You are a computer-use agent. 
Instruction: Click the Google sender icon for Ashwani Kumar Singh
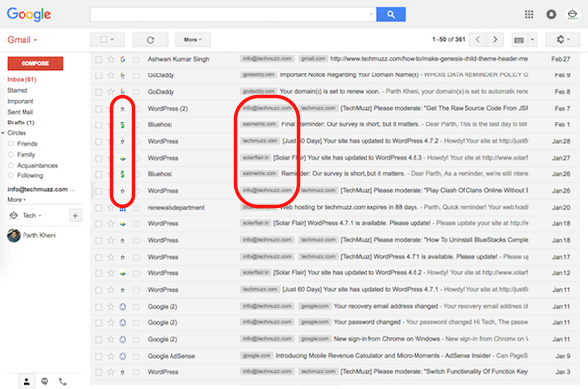122,59
